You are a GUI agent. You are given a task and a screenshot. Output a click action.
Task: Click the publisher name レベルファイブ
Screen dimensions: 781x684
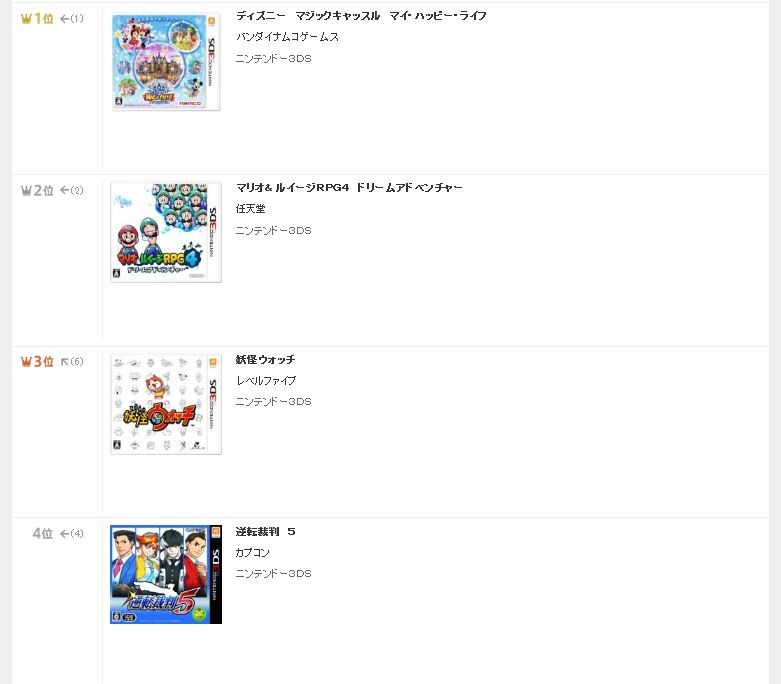coord(265,381)
